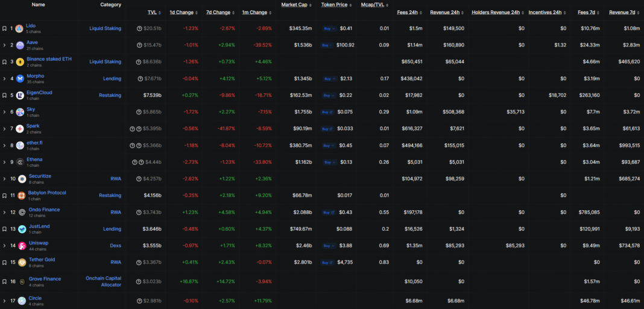
Task: Click the ether.fi logo icon
Action: tap(20, 146)
